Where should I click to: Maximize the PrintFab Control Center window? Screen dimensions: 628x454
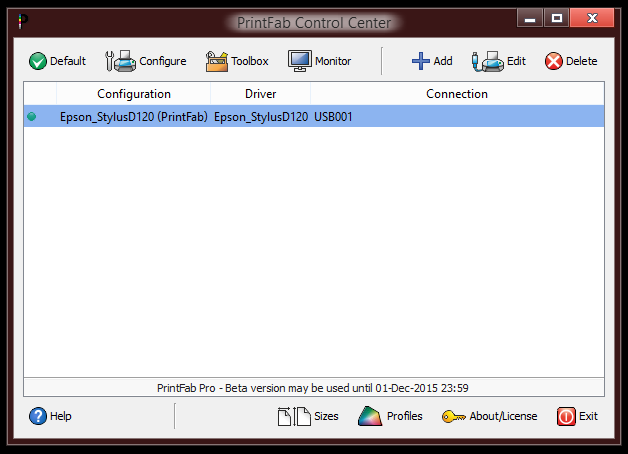[x=556, y=18]
